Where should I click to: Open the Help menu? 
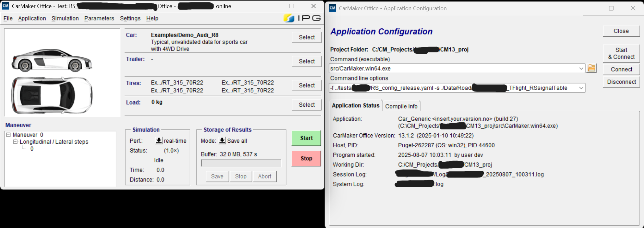pos(152,18)
